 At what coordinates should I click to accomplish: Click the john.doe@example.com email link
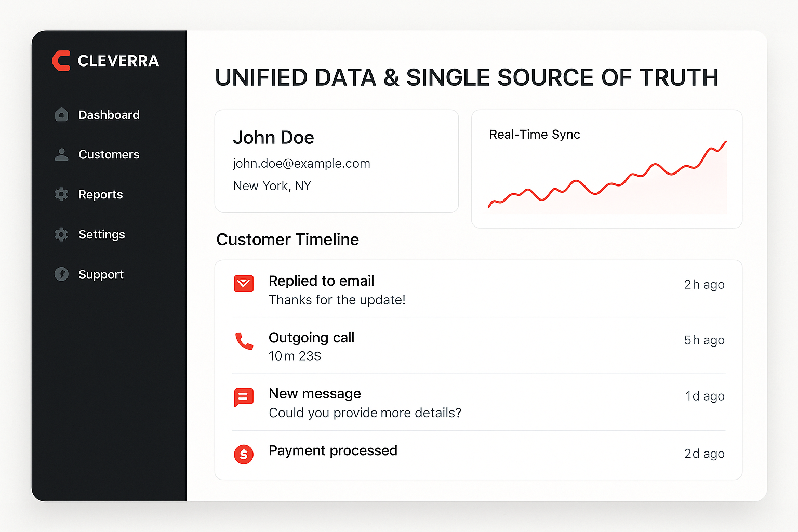pyautogui.click(x=301, y=164)
